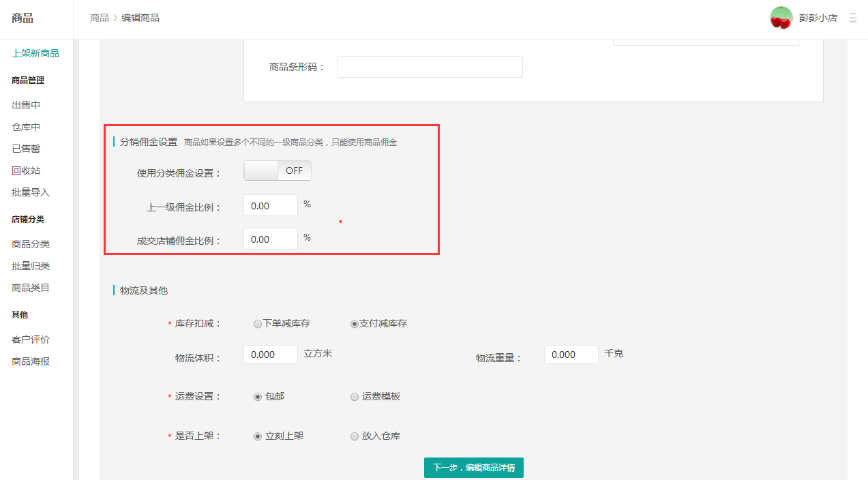Click the 商品条形码 input field
The width and height of the screenshot is (868, 480).
430,67
